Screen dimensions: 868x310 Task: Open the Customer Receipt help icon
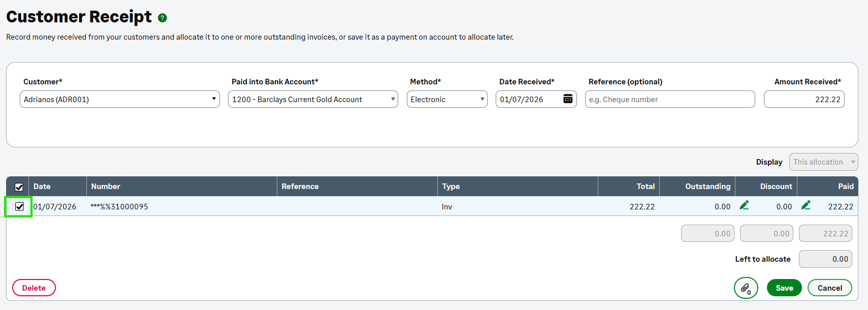pyautogui.click(x=163, y=18)
